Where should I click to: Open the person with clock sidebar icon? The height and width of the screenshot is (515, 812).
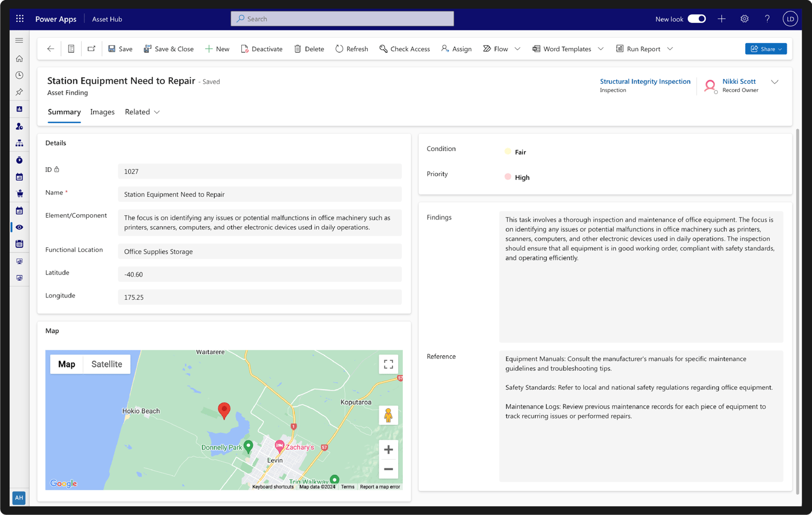[20, 126]
